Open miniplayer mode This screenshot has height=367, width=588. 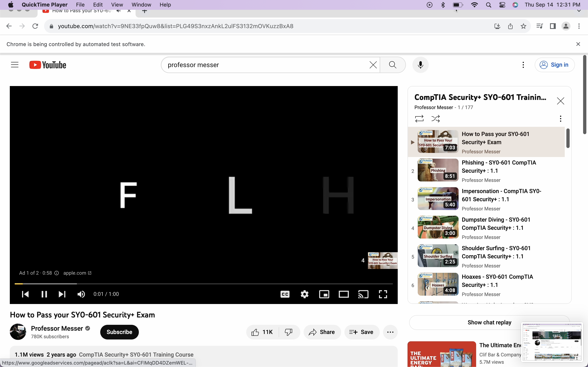pos(324,294)
